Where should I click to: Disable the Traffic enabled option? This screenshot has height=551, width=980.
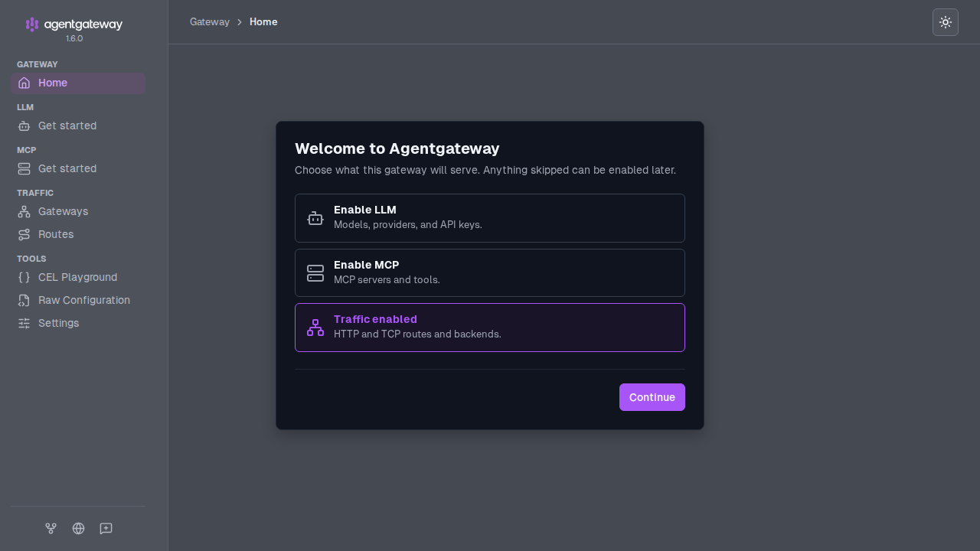(490, 328)
